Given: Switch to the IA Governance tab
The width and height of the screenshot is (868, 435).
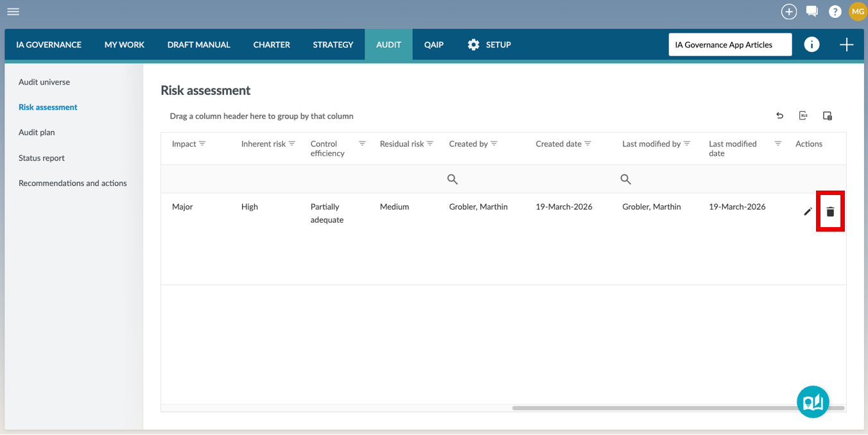Looking at the screenshot, I should [49, 45].
